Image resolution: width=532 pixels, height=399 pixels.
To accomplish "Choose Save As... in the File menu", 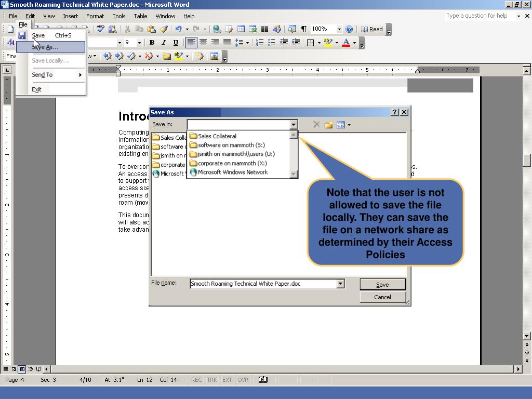I will pos(51,47).
